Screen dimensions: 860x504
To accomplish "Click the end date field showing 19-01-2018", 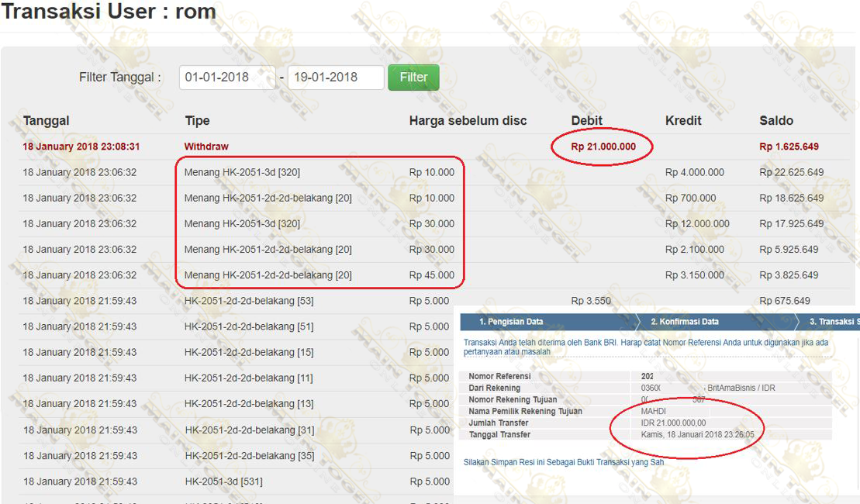I will tap(335, 78).
